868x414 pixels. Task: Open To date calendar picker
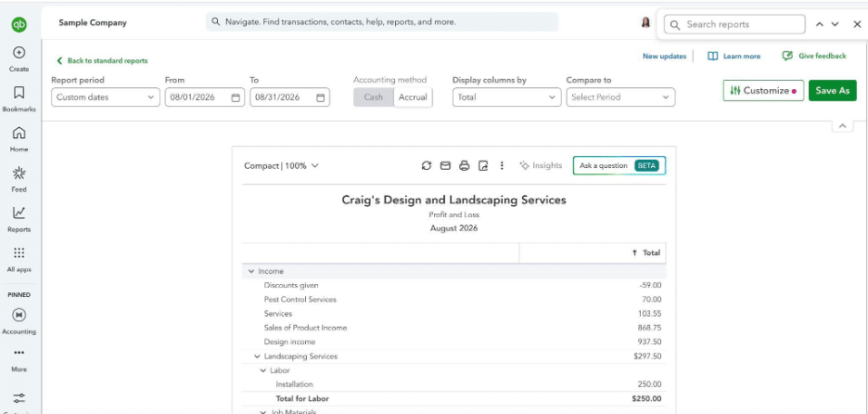321,97
